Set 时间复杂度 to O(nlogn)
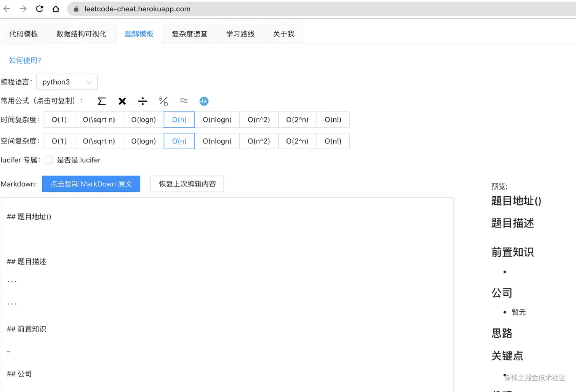The image size is (576, 392). 217,120
